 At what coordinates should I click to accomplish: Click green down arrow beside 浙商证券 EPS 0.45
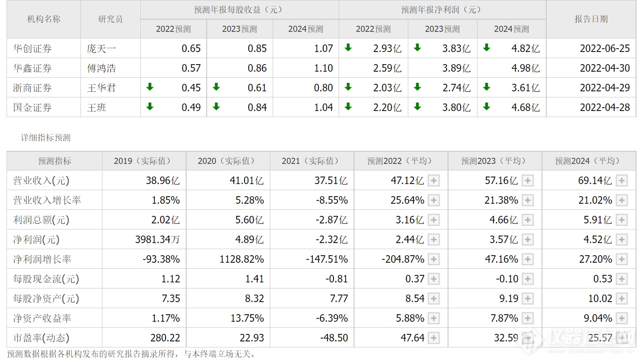point(150,87)
